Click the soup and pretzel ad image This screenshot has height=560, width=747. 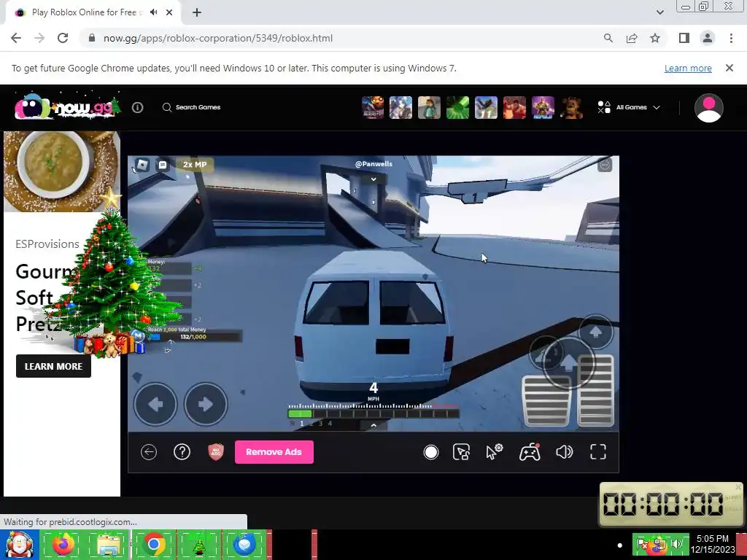pyautogui.click(x=61, y=171)
